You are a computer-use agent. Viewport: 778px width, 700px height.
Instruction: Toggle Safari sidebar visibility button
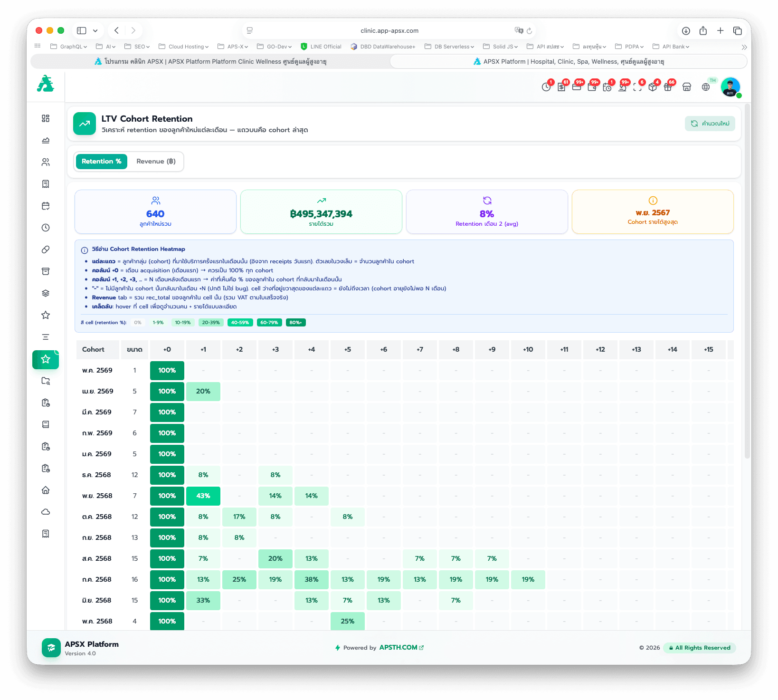pos(82,30)
